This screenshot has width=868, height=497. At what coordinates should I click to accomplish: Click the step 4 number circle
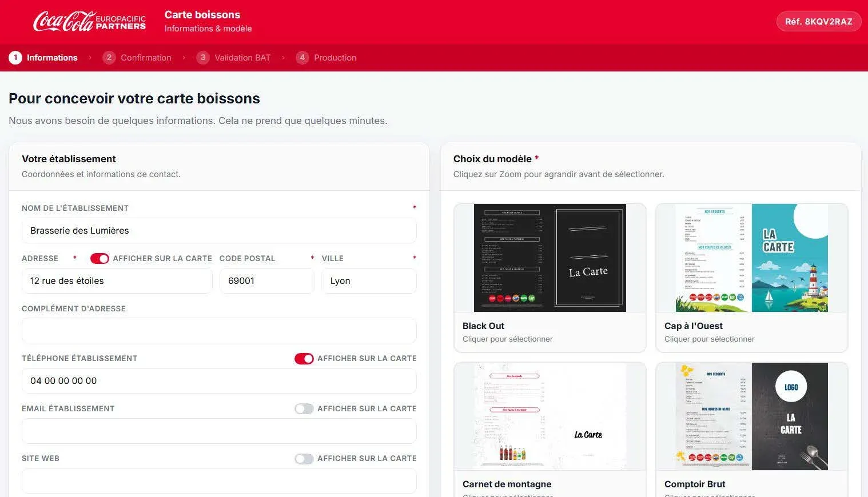(x=302, y=58)
